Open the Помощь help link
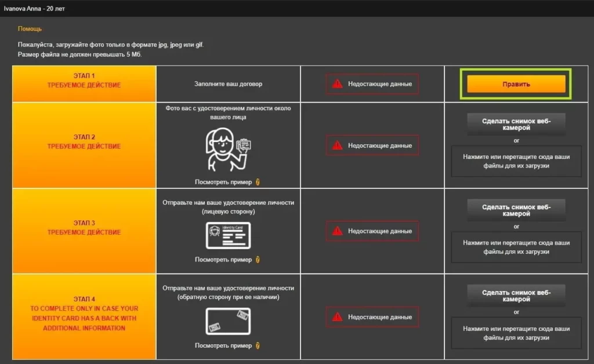Viewport: 594px width, 364px height. [30, 29]
